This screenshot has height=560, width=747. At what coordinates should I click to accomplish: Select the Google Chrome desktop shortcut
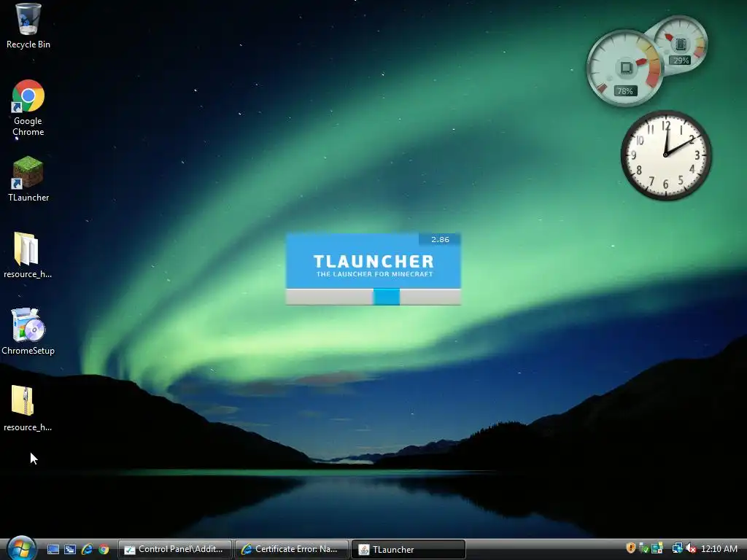click(28, 108)
